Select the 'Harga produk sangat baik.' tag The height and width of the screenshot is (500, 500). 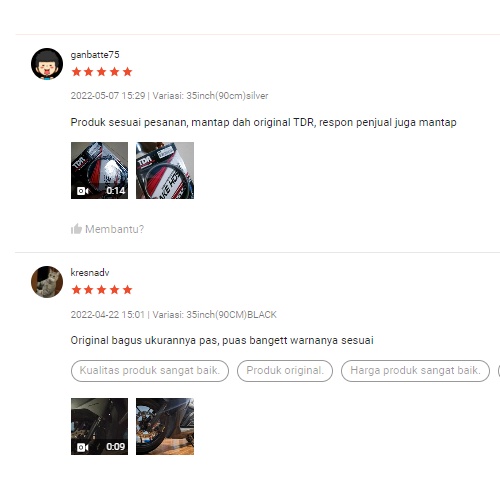point(415,371)
